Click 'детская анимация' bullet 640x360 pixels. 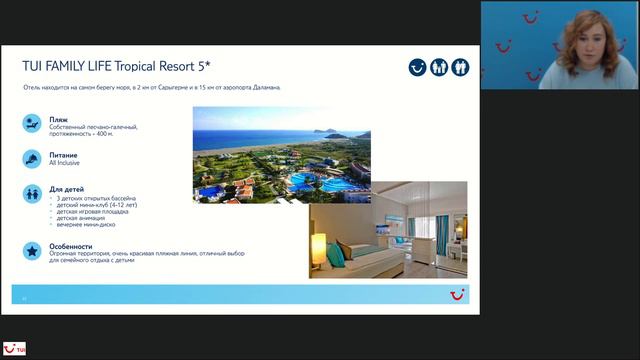click(x=80, y=218)
